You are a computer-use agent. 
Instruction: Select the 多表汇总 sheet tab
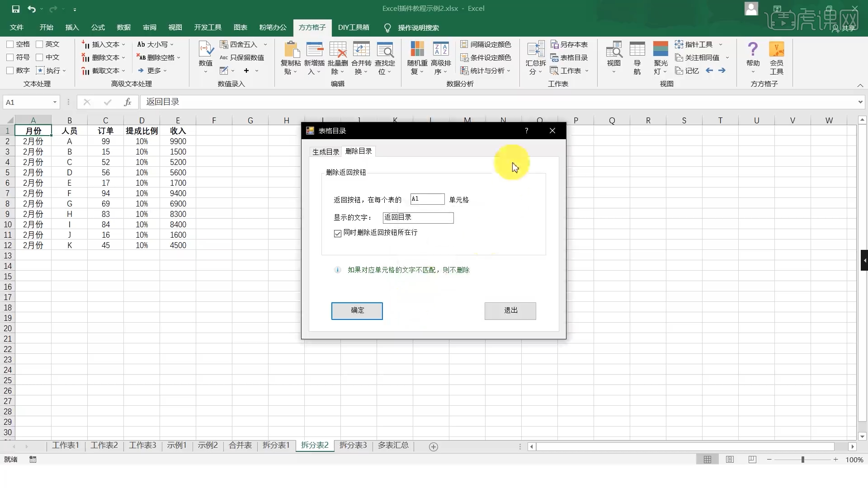tap(393, 446)
